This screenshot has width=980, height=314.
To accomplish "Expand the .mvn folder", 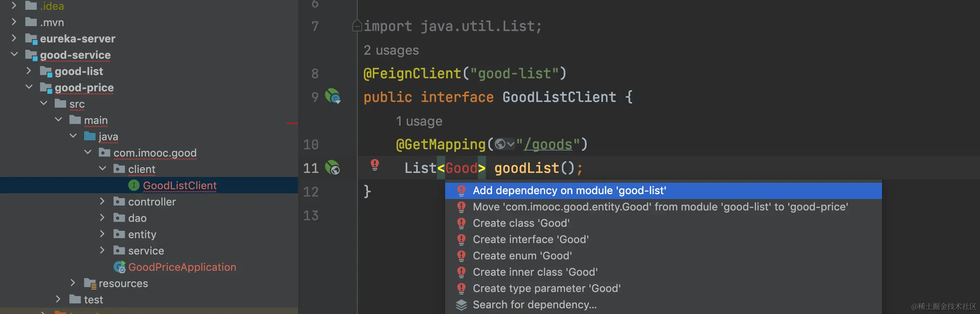I will [14, 22].
